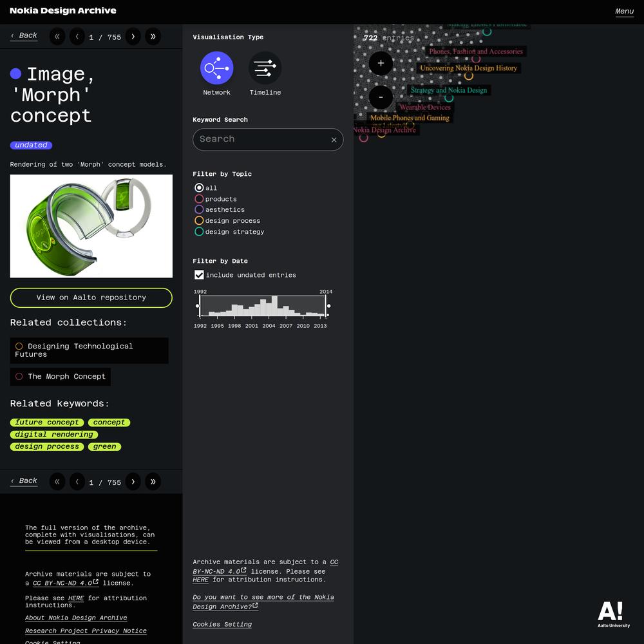The image size is (644, 644).
Task: Click the top Back link
Action: click(24, 35)
